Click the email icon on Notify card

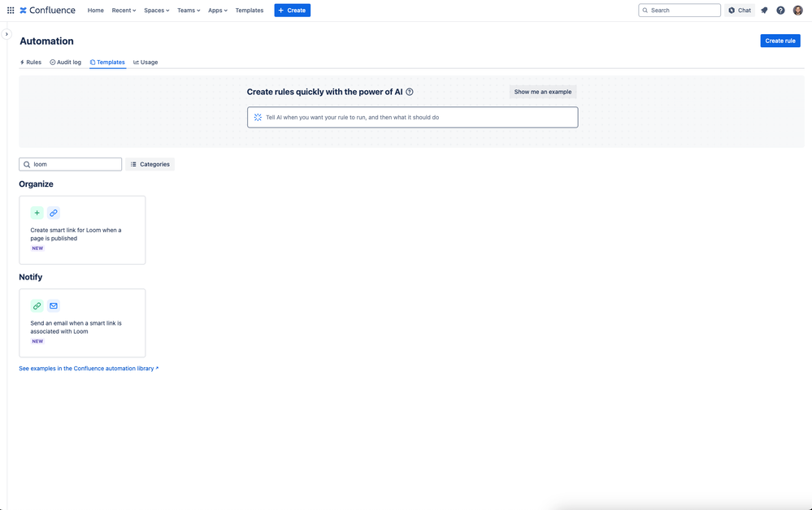tap(54, 305)
